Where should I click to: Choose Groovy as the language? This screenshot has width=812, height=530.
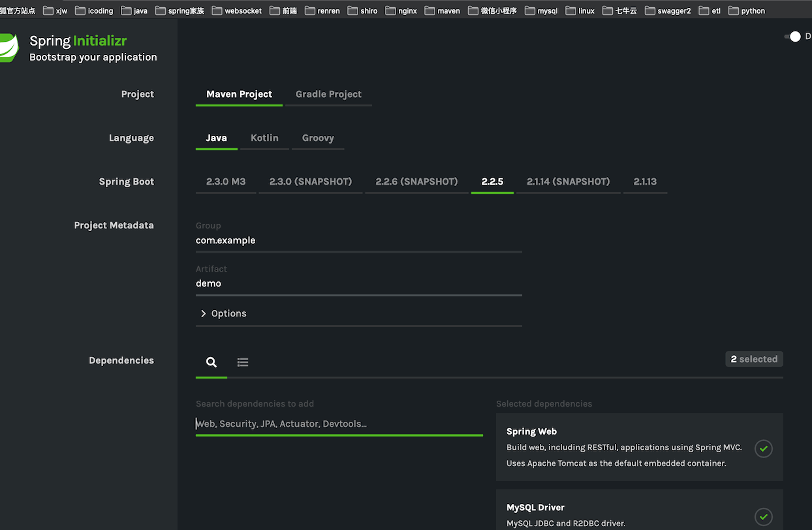[318, 138]
